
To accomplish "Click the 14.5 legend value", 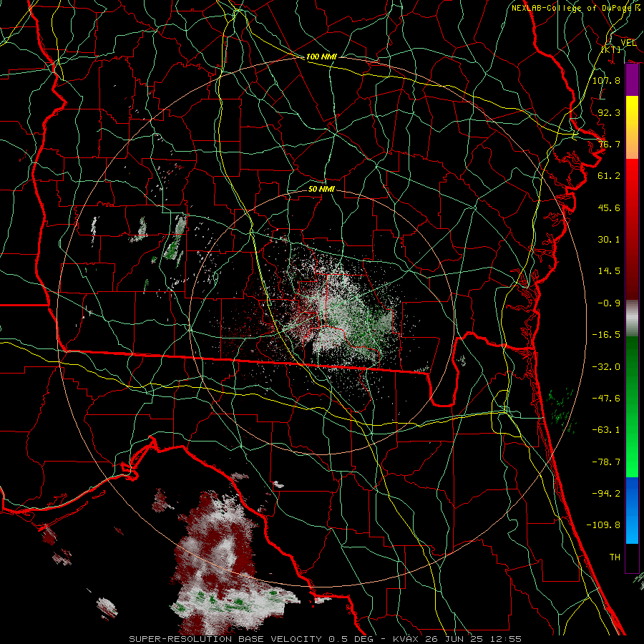I will pyautogui.click(x=609, y=271).
